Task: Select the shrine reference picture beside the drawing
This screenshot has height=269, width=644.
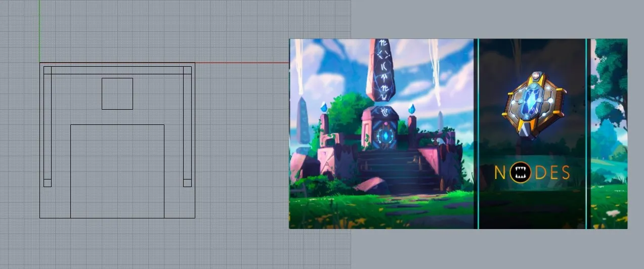Action: (x=458, y=133)
